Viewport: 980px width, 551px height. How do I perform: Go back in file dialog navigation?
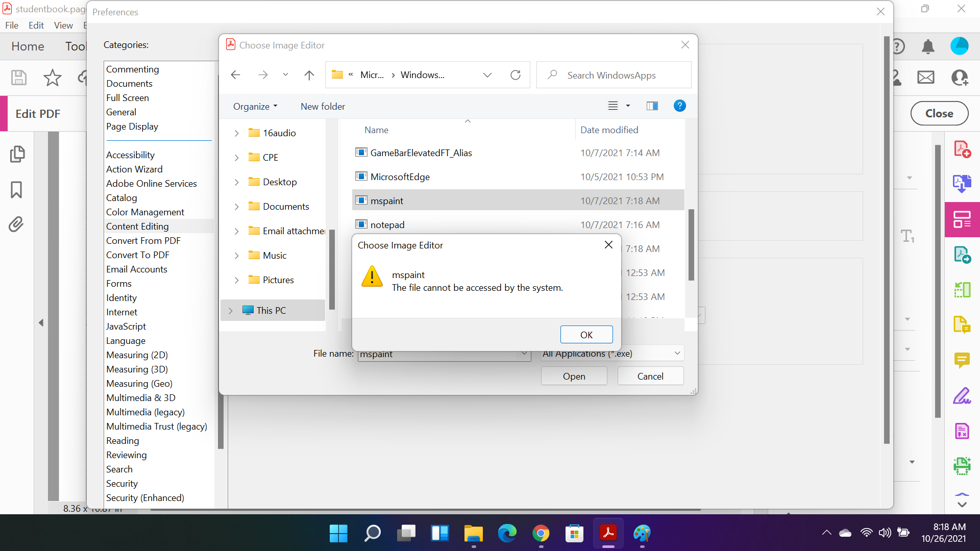(x=235, y=75)
